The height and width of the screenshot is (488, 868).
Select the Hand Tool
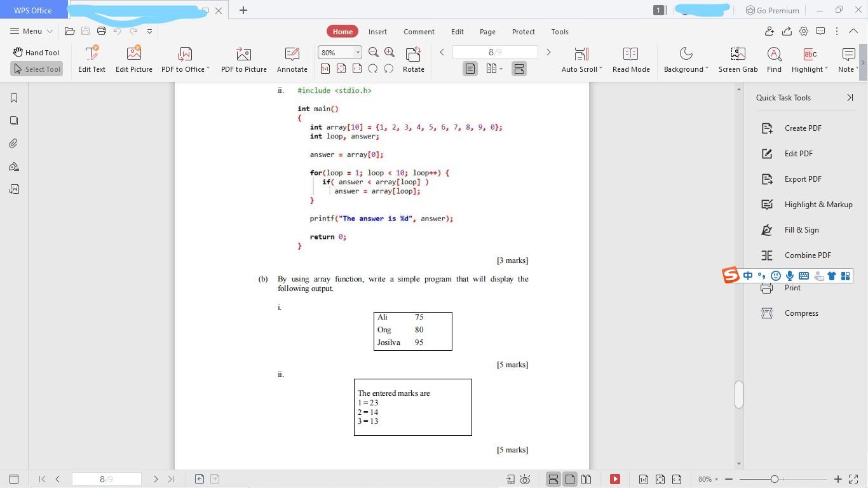click(x=36, y=53)
